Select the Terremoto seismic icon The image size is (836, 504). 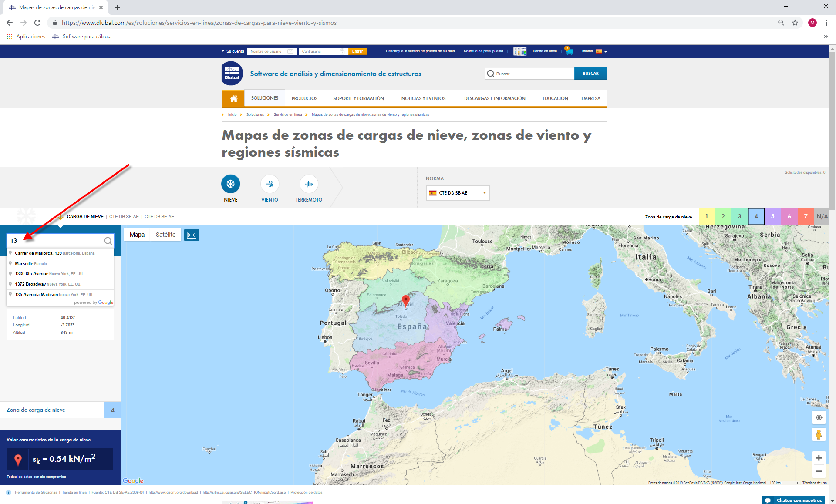click(309, 184)
